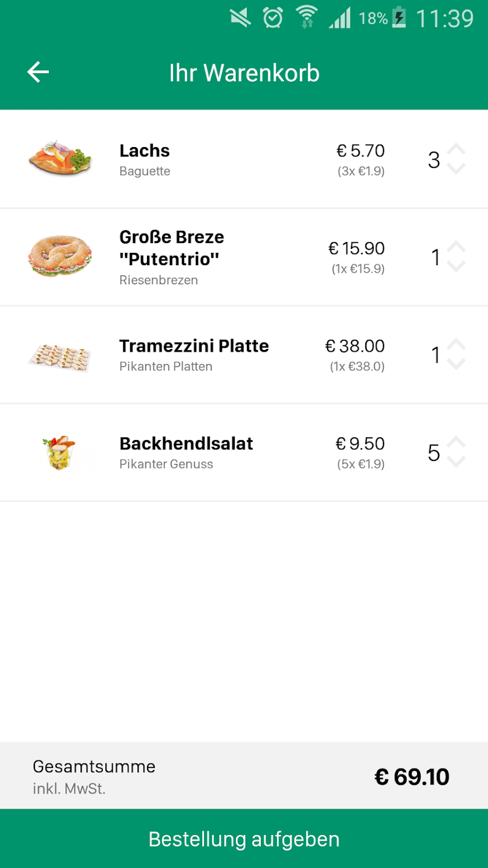Tap the alarm clock status icon
The image size is (488, 868).
[x=272, y=17]
